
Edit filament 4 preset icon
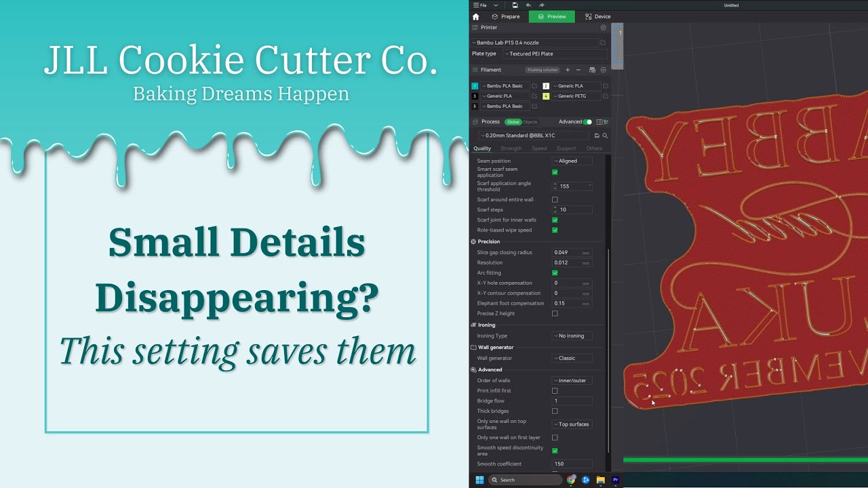pos(606,96)
